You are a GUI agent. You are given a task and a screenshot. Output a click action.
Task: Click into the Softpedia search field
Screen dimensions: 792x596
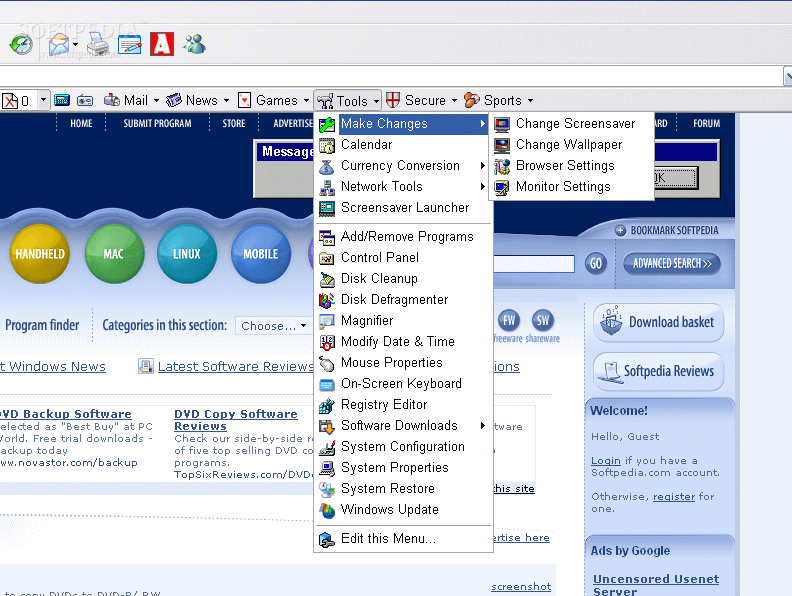[x=533, y=263]
